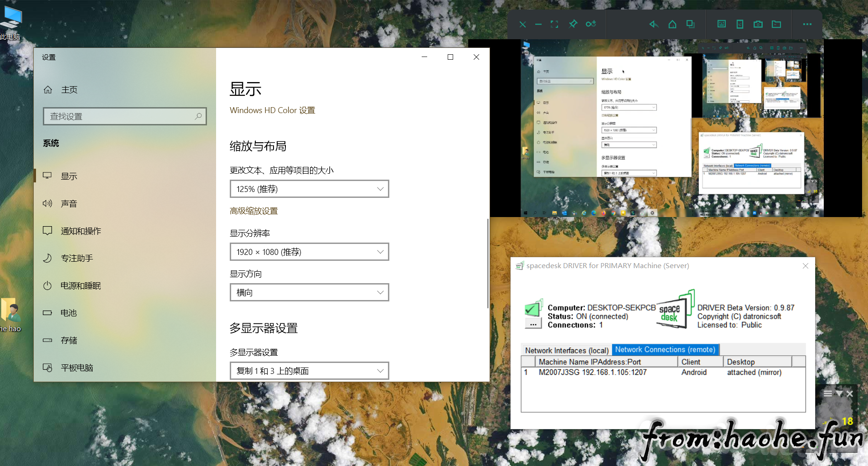Image resolution: width=868 pixels, height=466 pixels.
Task: Expand the 横向 display orientation dropdown
Action: click(x=309, y=292)
